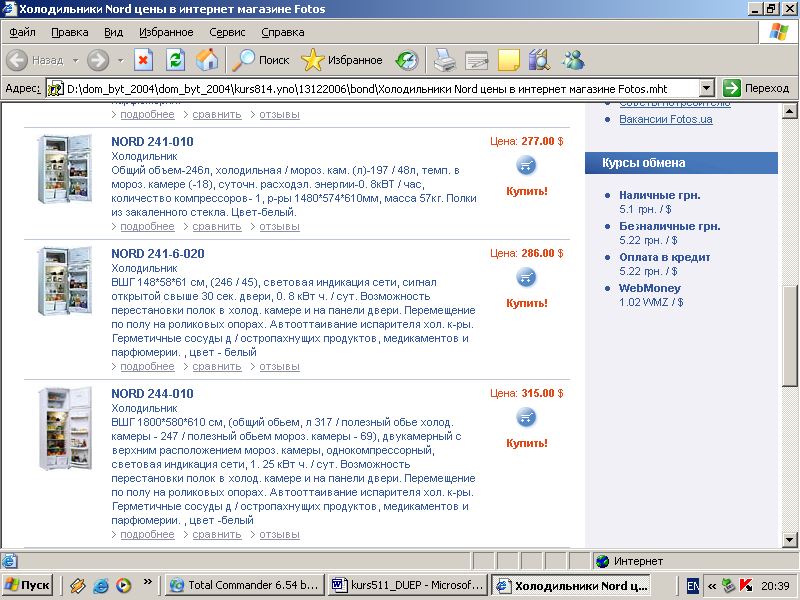Open the Вид menu
Viewport: 800px width, 600px height.
point(113,32)
